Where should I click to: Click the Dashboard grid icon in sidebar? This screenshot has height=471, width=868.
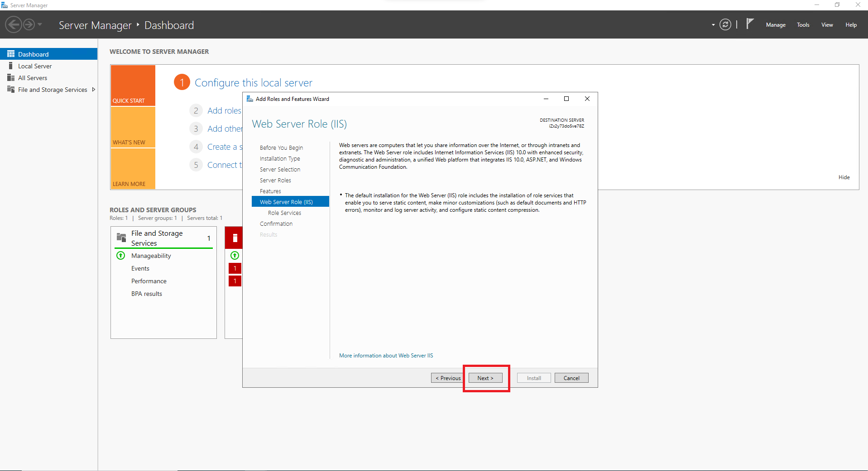(11, 54)
